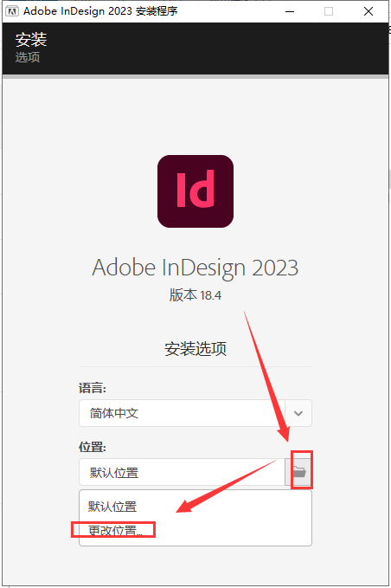Click the window title Adobe InDesign 2023 安装程序
This screenshot has height=588, width=391.
click(100, 11)
